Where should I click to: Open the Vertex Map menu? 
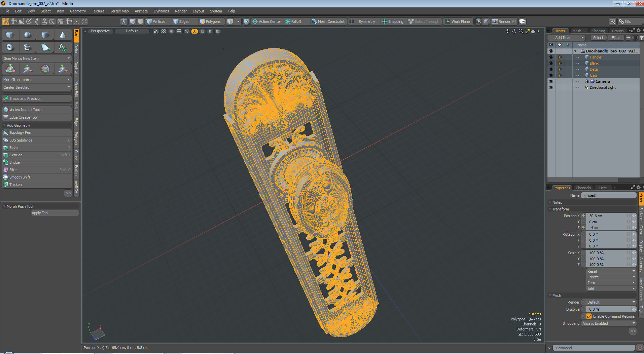pyautogui.click(x=119, y=11)
